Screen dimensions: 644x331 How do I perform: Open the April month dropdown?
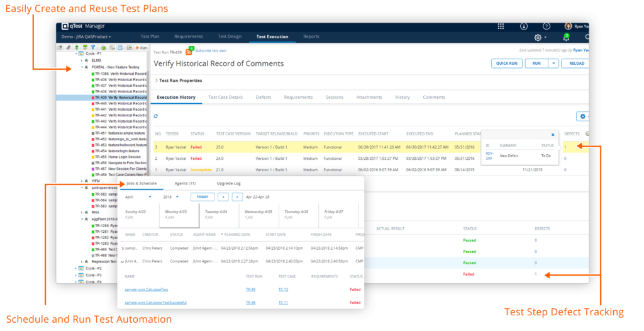coord(138,197)
